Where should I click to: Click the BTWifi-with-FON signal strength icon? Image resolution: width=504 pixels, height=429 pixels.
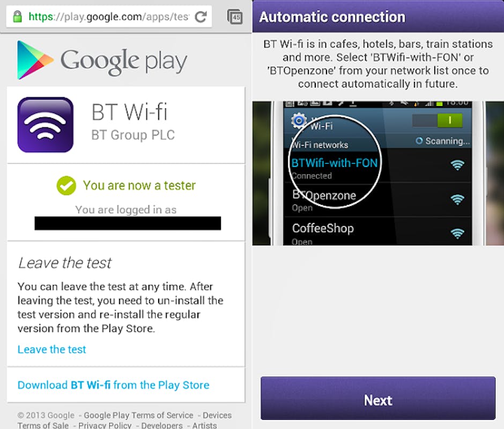coord(457,165)
